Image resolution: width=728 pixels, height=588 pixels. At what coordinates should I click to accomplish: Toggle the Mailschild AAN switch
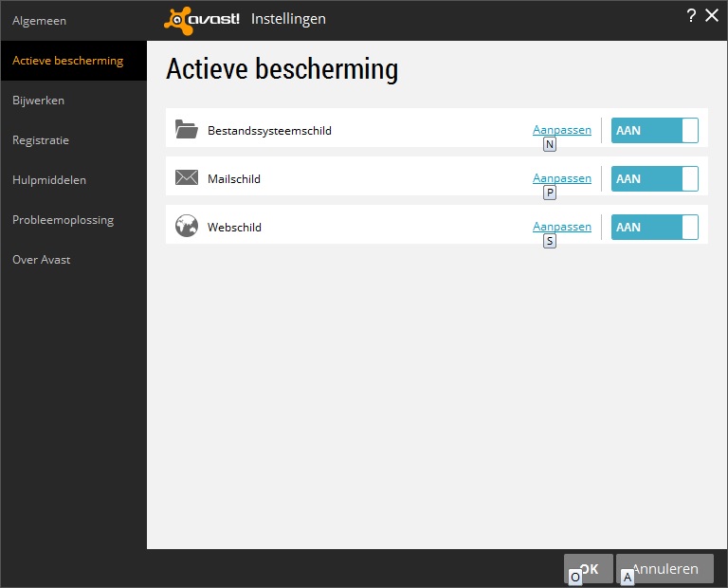(654, 178)
